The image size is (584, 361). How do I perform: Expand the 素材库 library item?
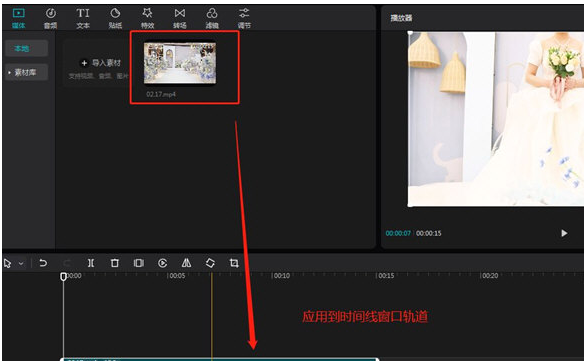coord(26,72)
